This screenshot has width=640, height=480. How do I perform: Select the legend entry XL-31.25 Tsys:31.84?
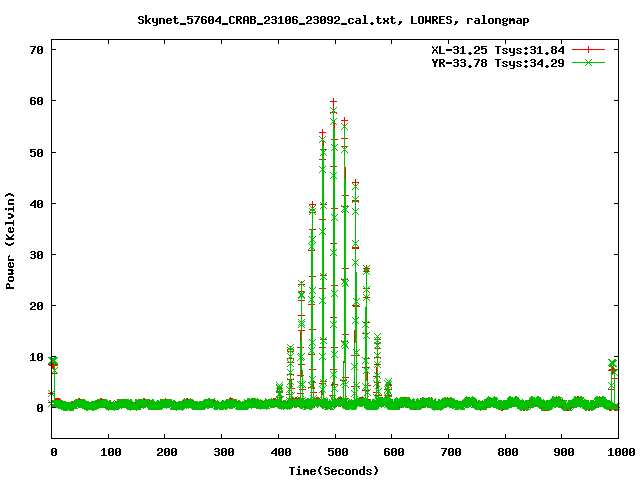click(x=498, y=50)
